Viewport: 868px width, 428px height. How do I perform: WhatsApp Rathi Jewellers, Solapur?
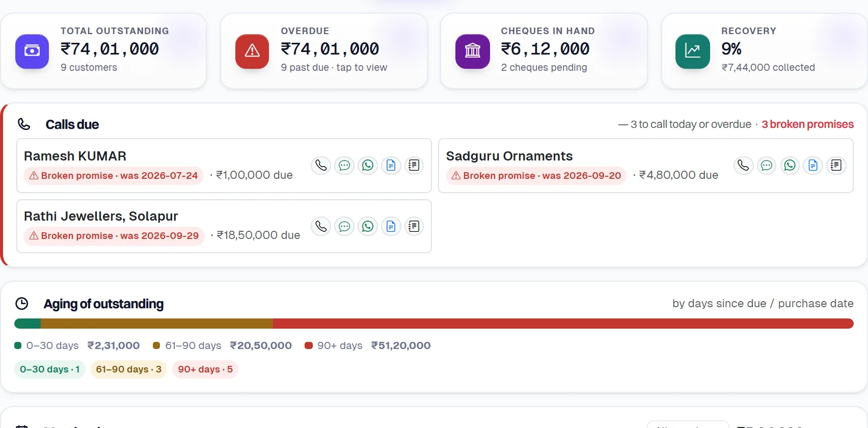368,226
